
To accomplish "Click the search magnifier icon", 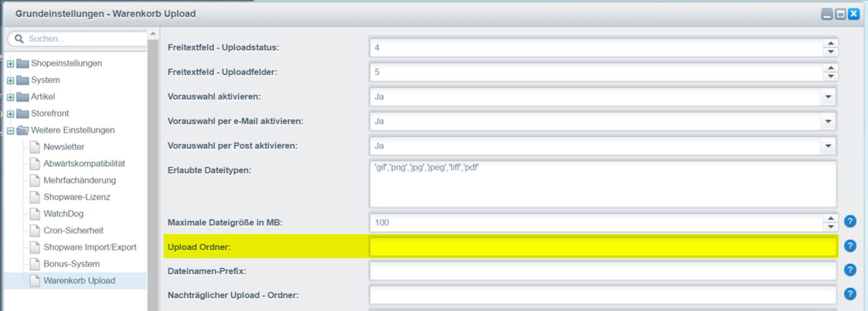I will [x=19, y=39].
